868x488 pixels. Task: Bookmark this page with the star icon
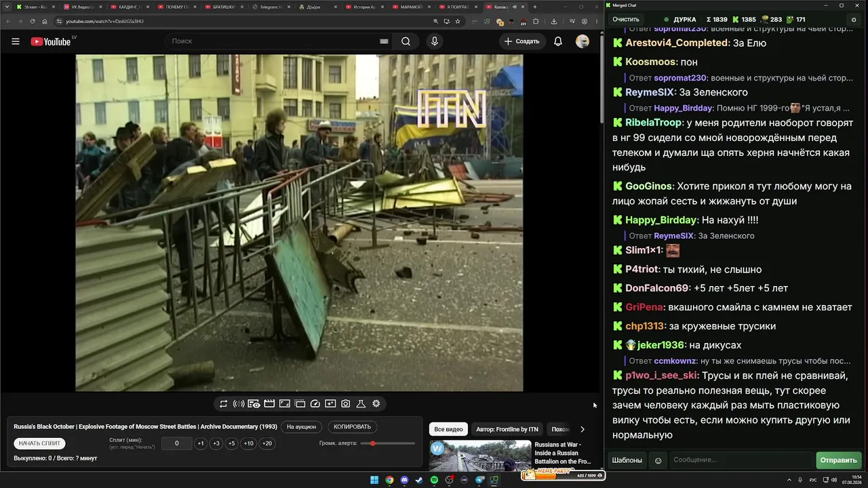(458, 22)
